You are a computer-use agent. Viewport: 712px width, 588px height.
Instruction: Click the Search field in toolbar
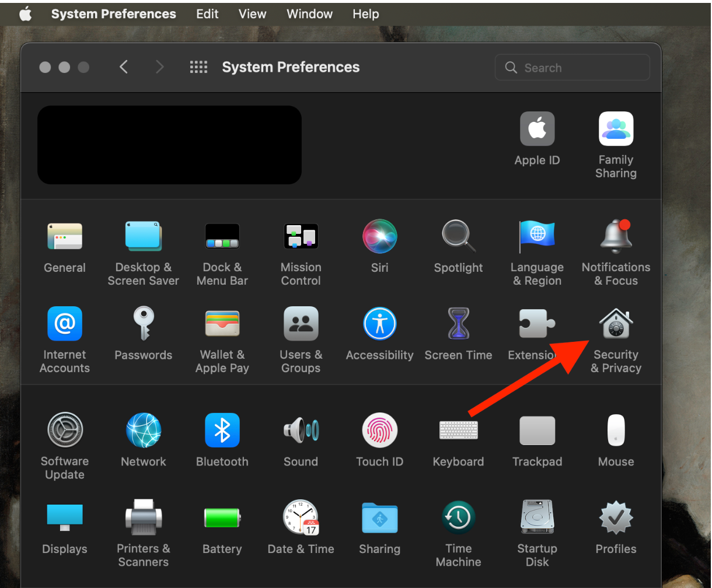[x=572, y=68]
